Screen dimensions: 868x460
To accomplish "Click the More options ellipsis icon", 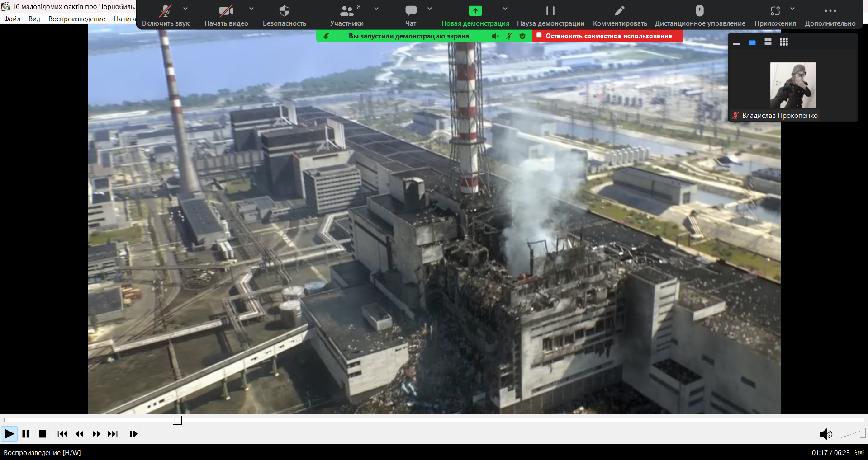I will 830,11.
